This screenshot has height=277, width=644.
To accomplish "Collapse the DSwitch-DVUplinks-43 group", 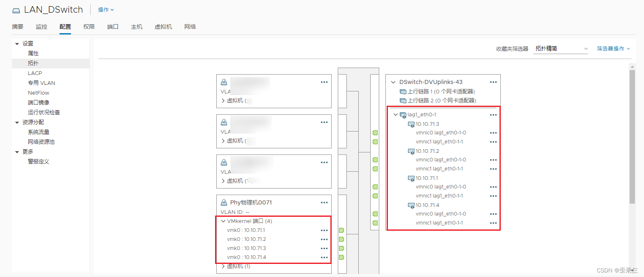I will tap(393, 82).
